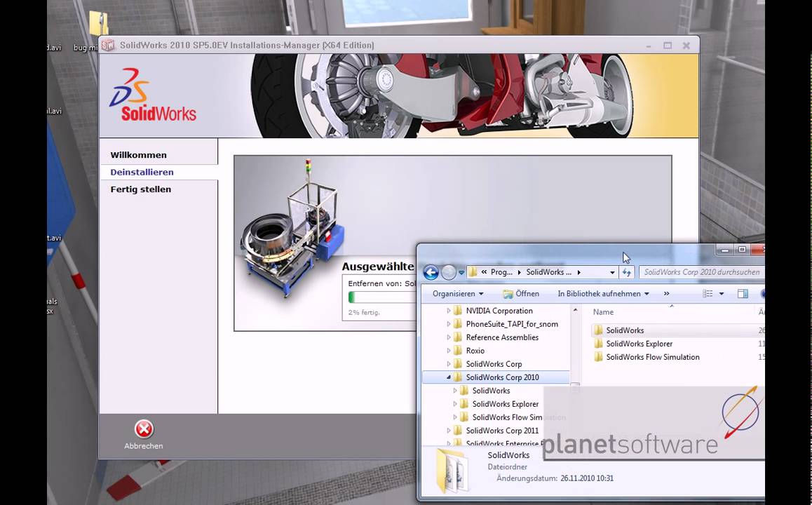The width and height of the screenshot is (812, 505).
Task: Click the folder icon next to SolidWorks Flow Simulation
Action: (x=599, y=357)
